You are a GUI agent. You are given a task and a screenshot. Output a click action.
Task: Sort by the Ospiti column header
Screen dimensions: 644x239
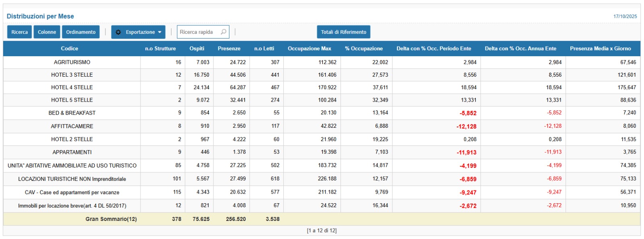(x=197, y=49)
